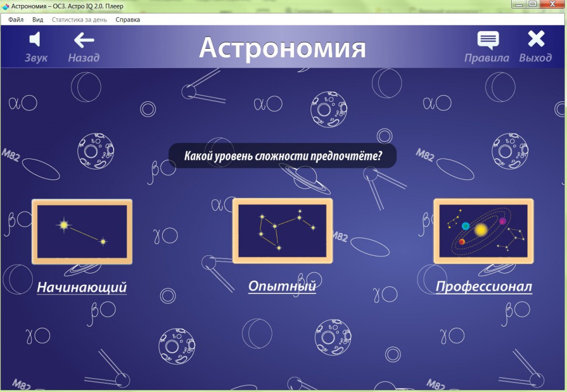Viewport: 567px width, 392px height.
Task: Choose the Начинающий difficulty link
Action: tap(82, 287)
